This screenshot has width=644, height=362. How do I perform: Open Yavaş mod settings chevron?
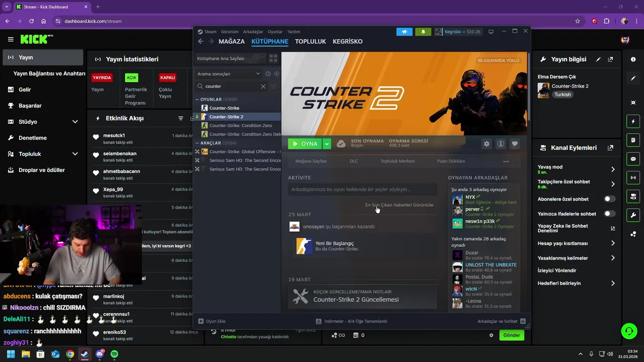613,169
